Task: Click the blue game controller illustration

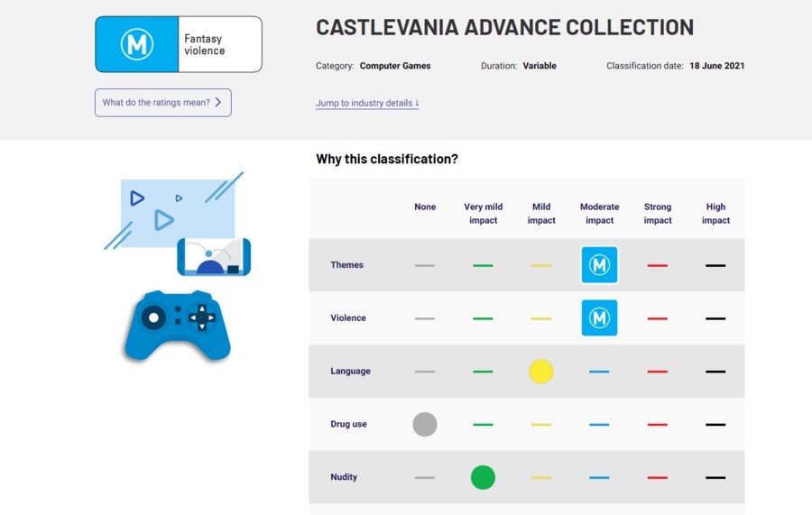Action: 178,326
